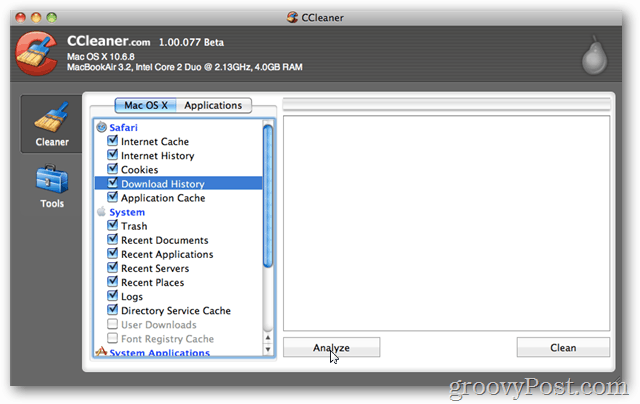Switch to the Applications tab
Viewport: 640px width, 404px height.
pos(213,105)
